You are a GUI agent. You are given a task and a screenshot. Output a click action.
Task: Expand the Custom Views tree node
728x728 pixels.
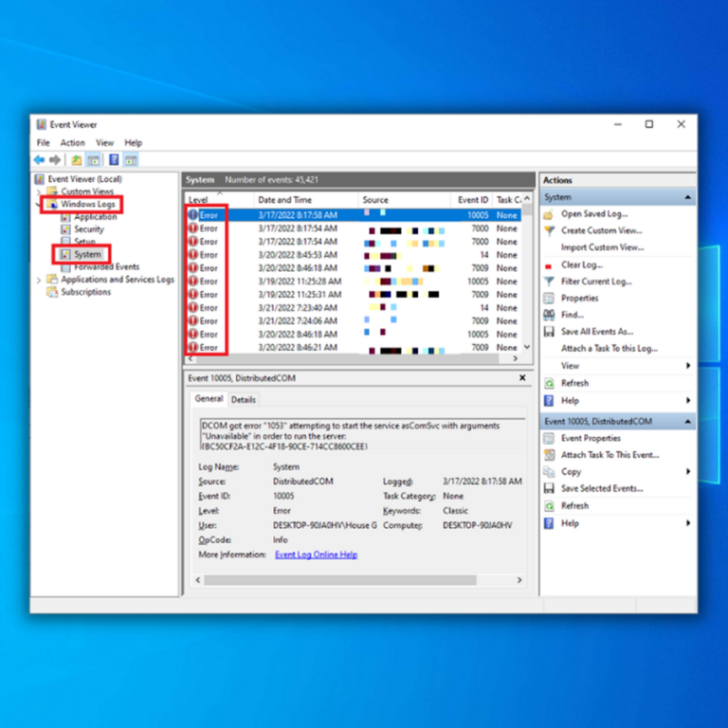click(x=39, y=191)
